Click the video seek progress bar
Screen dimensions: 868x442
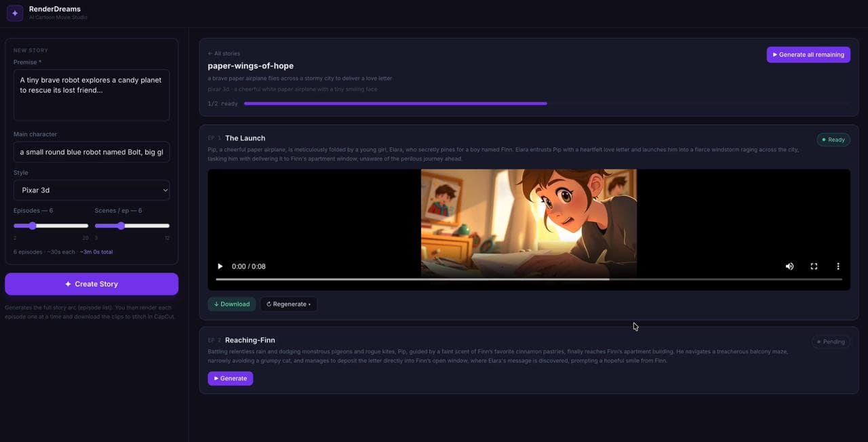(x=529, y=279)
